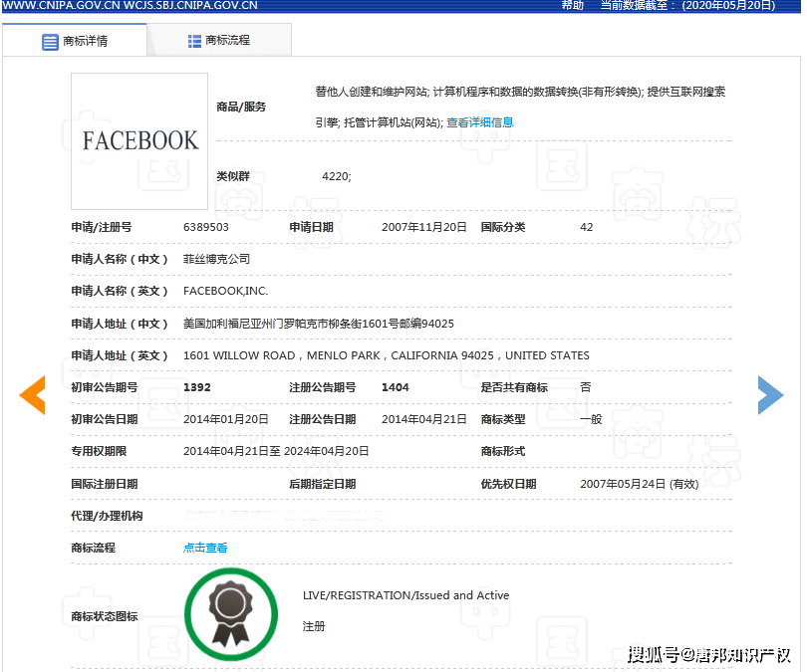Open the 查看详细信息 link for goods/services
The width and height of the screenshot is (807, 672).
479,122
